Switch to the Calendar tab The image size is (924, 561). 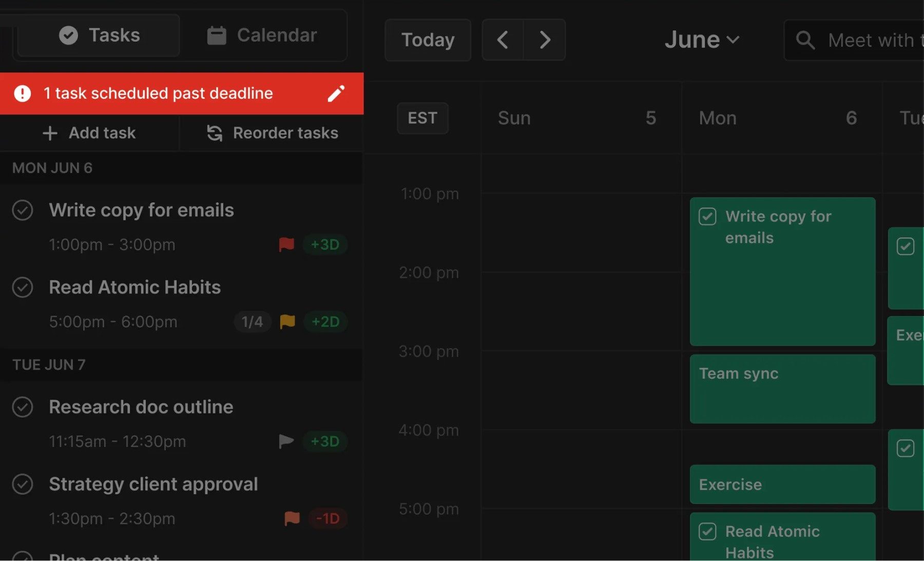[x=263, y=34]
